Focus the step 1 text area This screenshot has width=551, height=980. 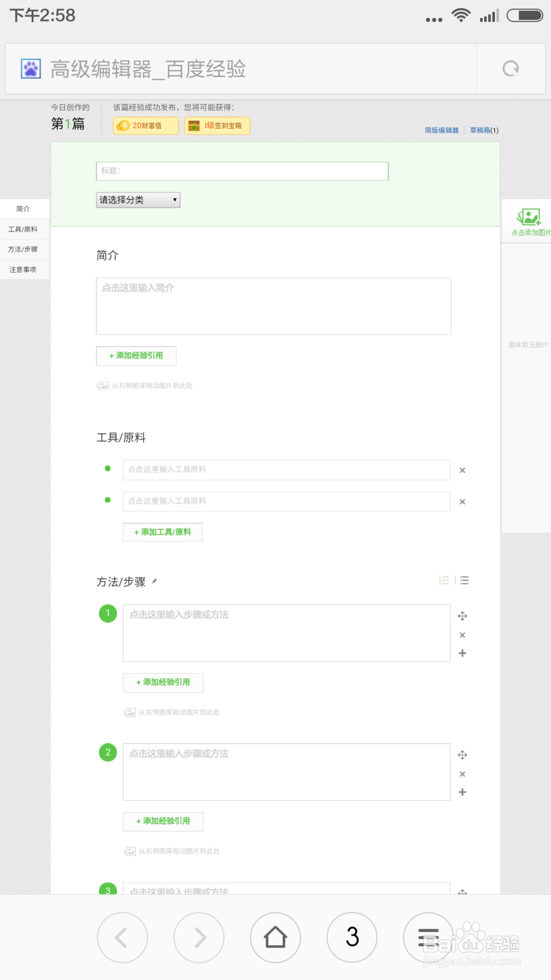287,633
